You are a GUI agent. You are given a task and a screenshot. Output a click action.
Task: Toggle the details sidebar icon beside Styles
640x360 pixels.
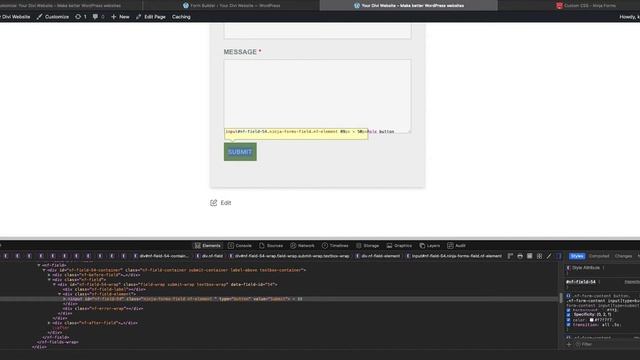click(x=559, y=256)
